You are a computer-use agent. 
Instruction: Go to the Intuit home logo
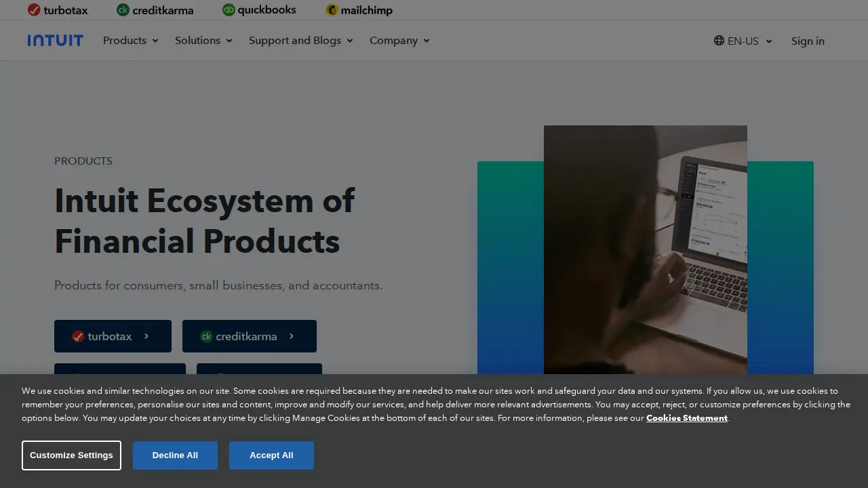(x=56, y=41)
